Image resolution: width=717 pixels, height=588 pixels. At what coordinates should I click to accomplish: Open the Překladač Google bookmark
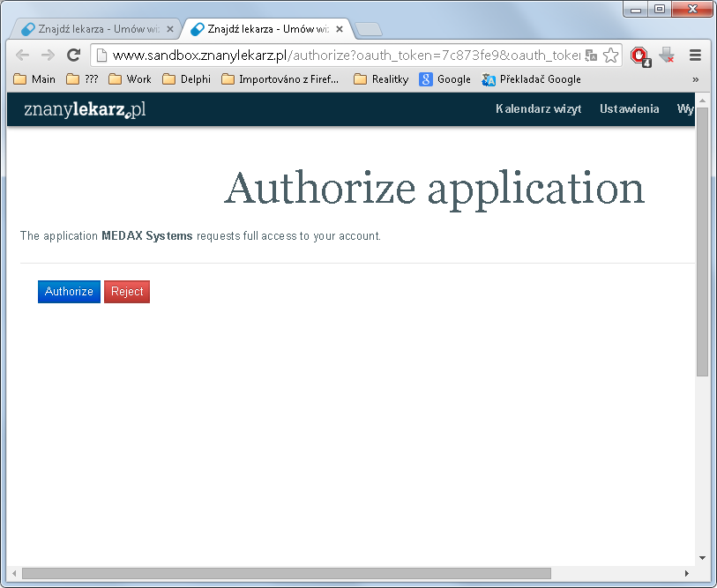tap(531, 79)
